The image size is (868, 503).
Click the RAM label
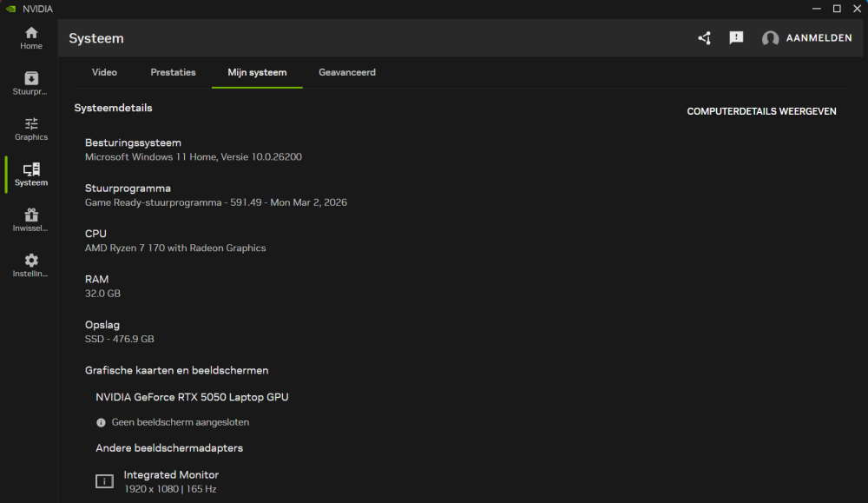[x=97, y=279]
